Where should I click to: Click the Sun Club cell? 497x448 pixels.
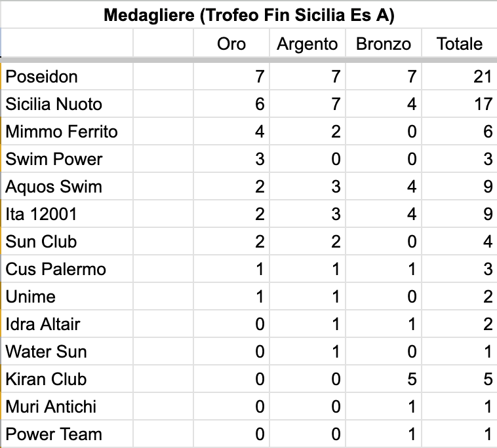[x=67, y=242]
